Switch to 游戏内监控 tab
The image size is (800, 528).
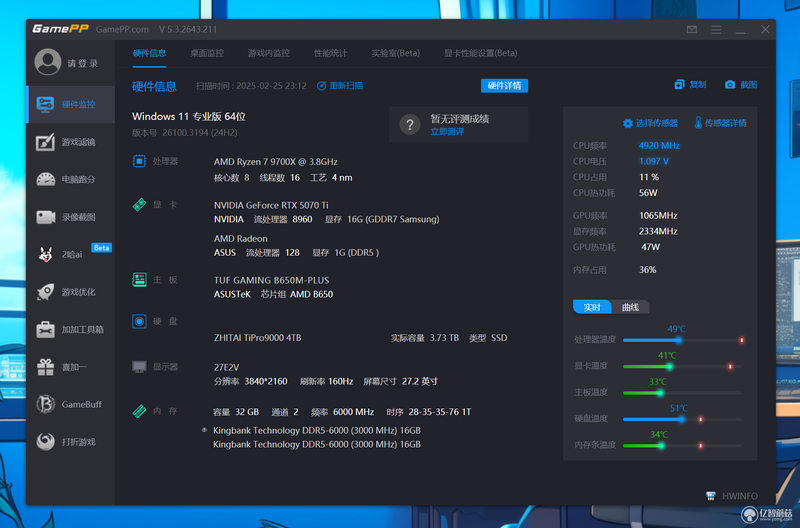pyautogui.click(x=268, y=53)
